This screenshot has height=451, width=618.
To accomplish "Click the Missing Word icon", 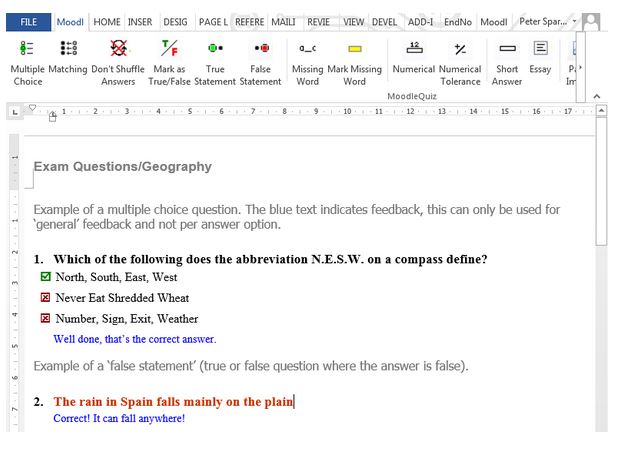I will coord(307,48).
